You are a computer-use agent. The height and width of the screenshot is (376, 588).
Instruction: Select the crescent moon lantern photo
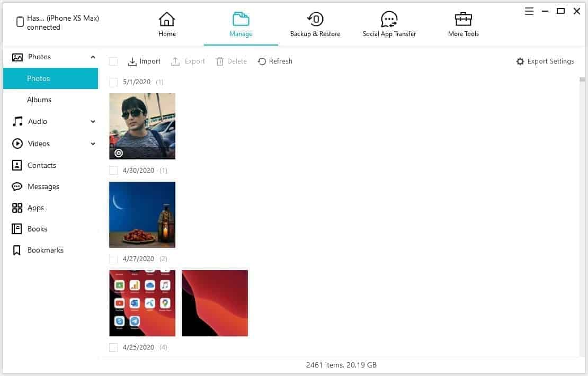click(x=142, y=214)
